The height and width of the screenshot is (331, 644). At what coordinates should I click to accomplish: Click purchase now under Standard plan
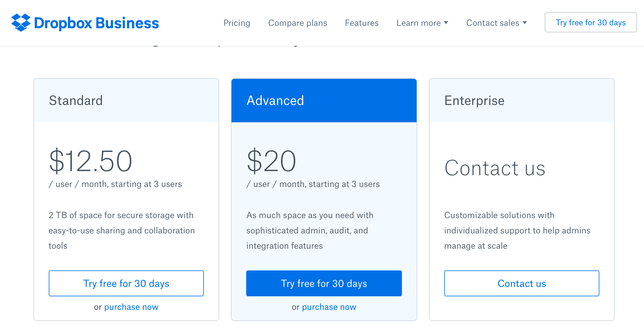(x=131, y=307)
